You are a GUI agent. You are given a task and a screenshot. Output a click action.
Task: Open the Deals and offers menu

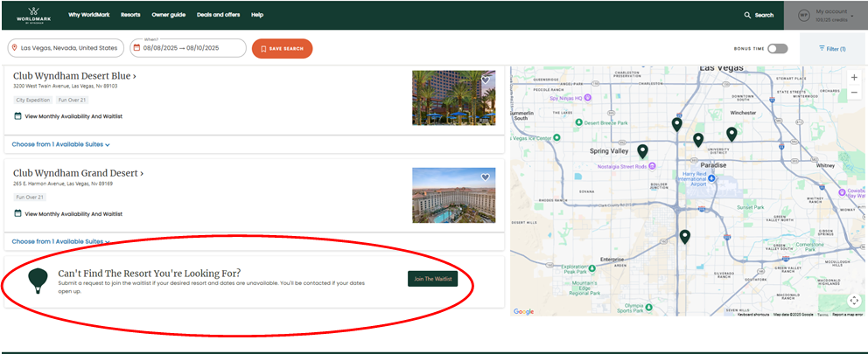[218, 15]
